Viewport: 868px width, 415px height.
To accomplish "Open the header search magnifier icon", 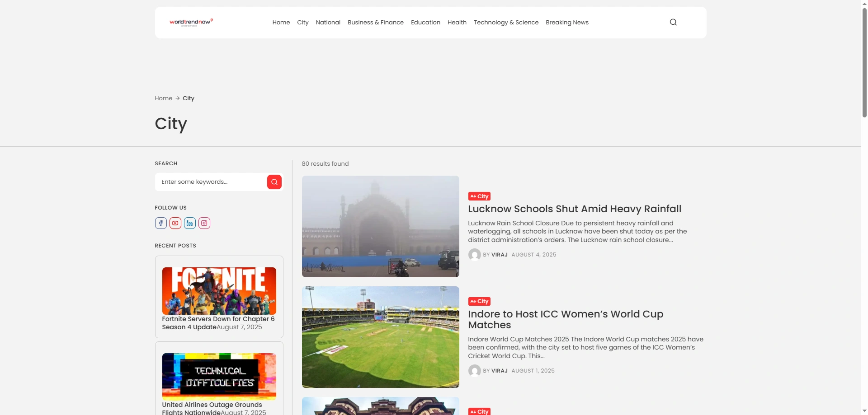I will click(x=673, y=22).
